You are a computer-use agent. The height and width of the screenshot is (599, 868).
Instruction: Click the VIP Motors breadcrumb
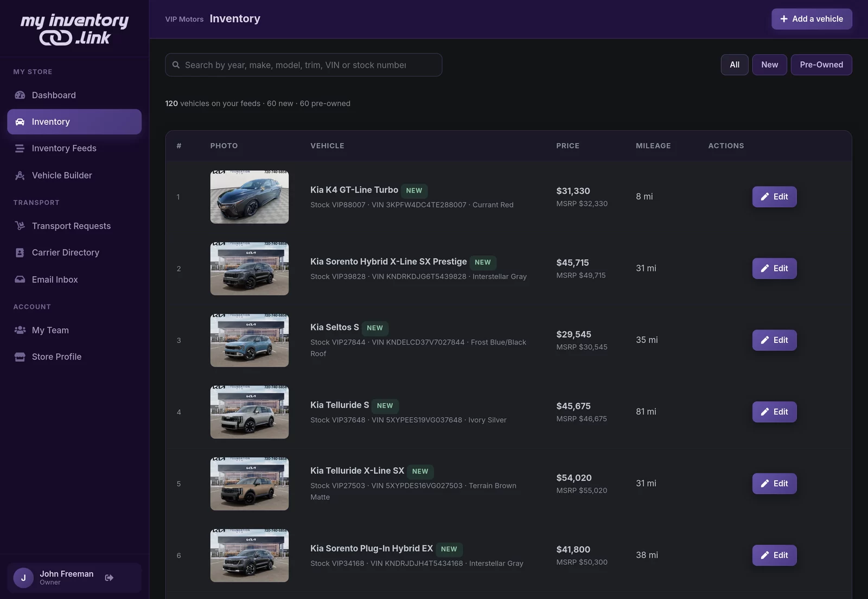tap(184, 19)
